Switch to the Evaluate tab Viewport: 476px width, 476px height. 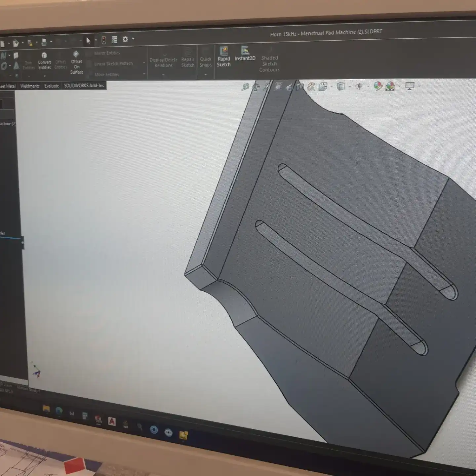[52, 86]
